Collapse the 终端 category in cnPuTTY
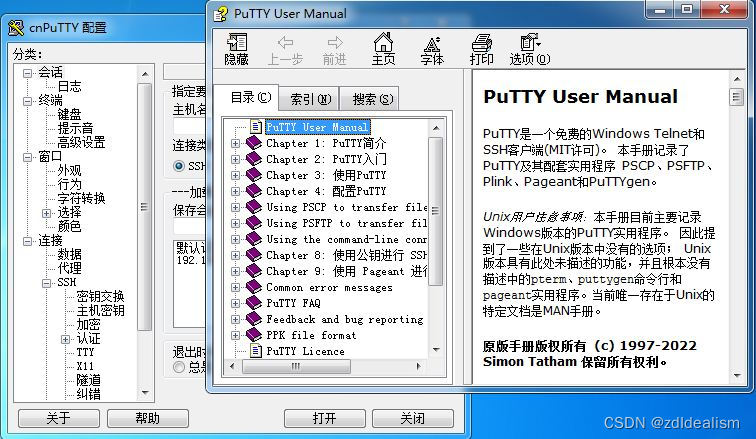756x439 pixels. pos(27,101)
